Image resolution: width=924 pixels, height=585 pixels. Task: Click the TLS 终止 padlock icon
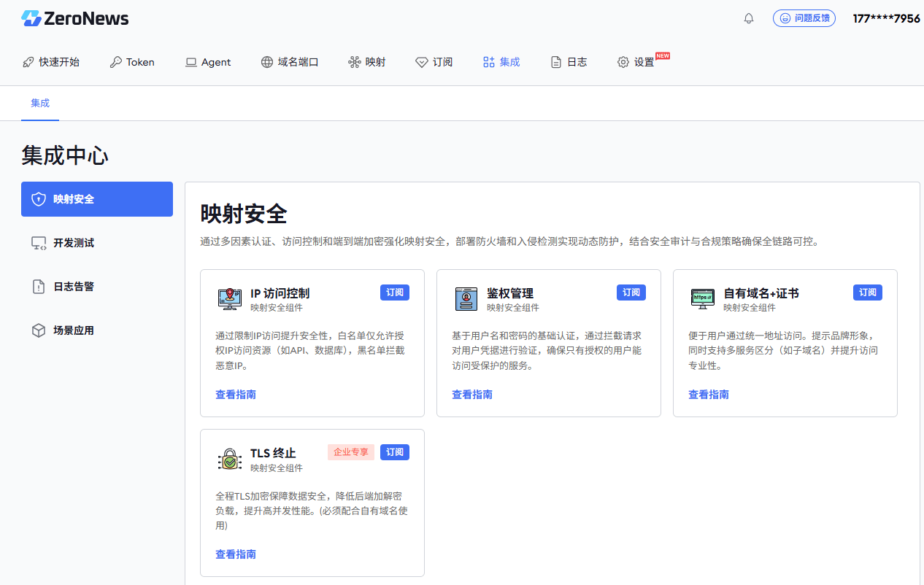[x=230, y=459]
